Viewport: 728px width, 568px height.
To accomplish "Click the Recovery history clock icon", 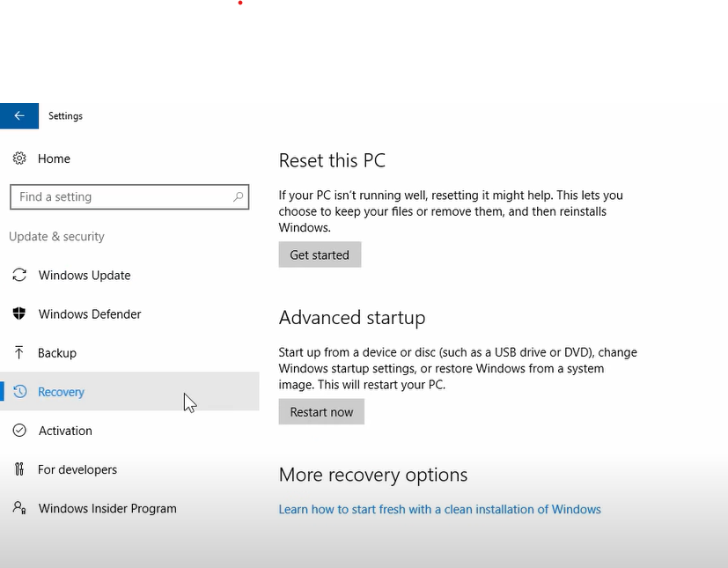I will (20, 392).
